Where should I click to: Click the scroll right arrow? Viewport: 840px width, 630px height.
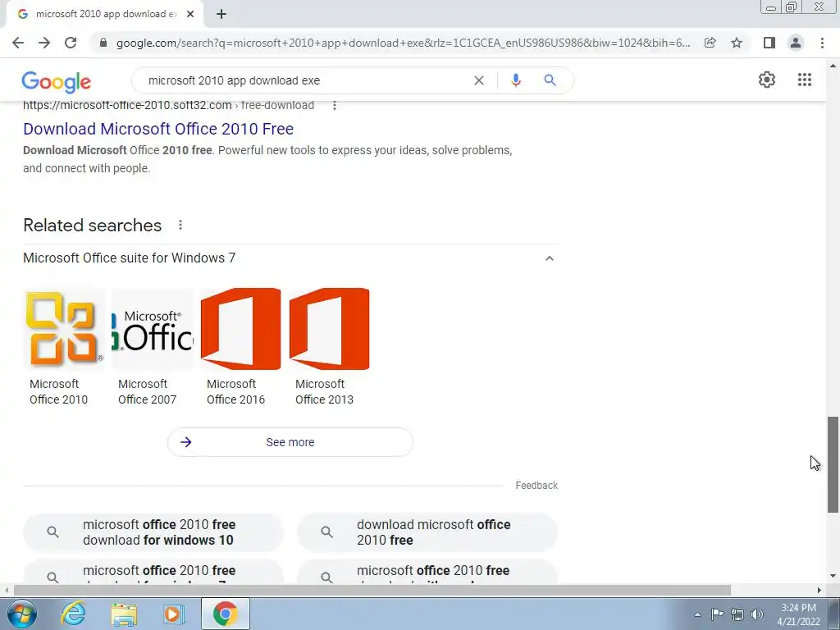819,590
